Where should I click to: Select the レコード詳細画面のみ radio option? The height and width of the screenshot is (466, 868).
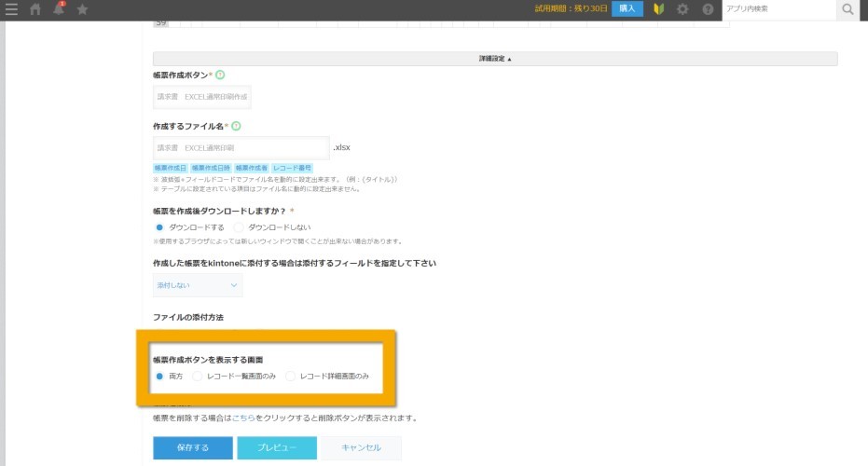[291, 377]
